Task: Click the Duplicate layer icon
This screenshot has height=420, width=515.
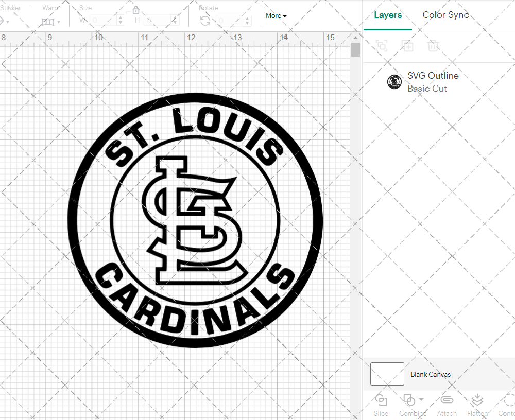Action: 407,46
